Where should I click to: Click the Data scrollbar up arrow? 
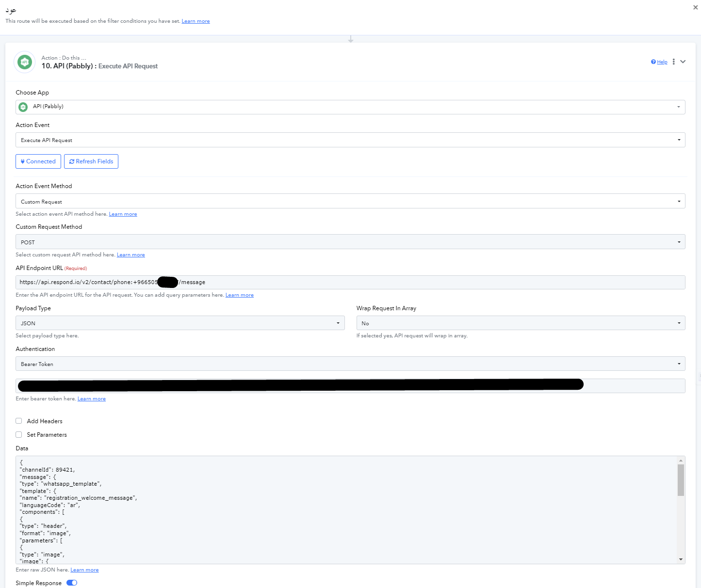click(x=681, y=461)
